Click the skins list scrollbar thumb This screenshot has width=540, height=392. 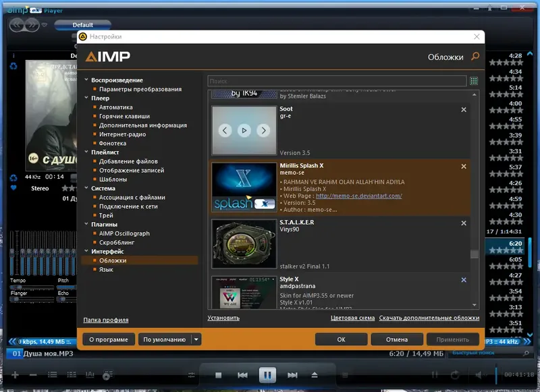pos(475,254)
